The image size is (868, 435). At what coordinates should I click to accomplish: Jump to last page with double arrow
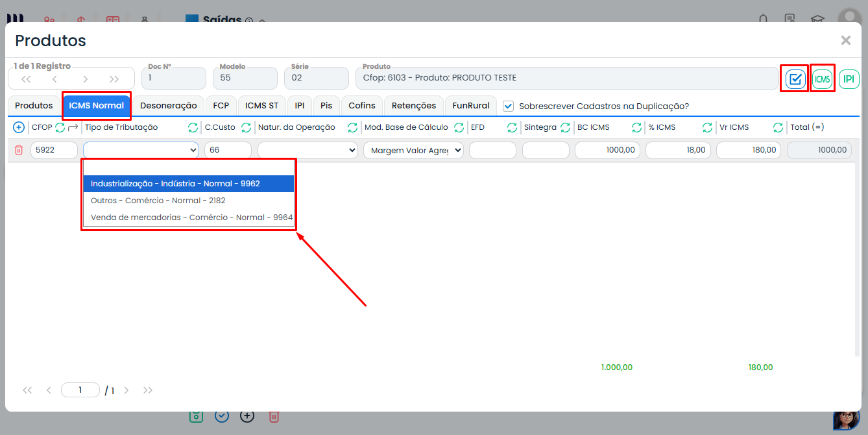coord(148,390)
